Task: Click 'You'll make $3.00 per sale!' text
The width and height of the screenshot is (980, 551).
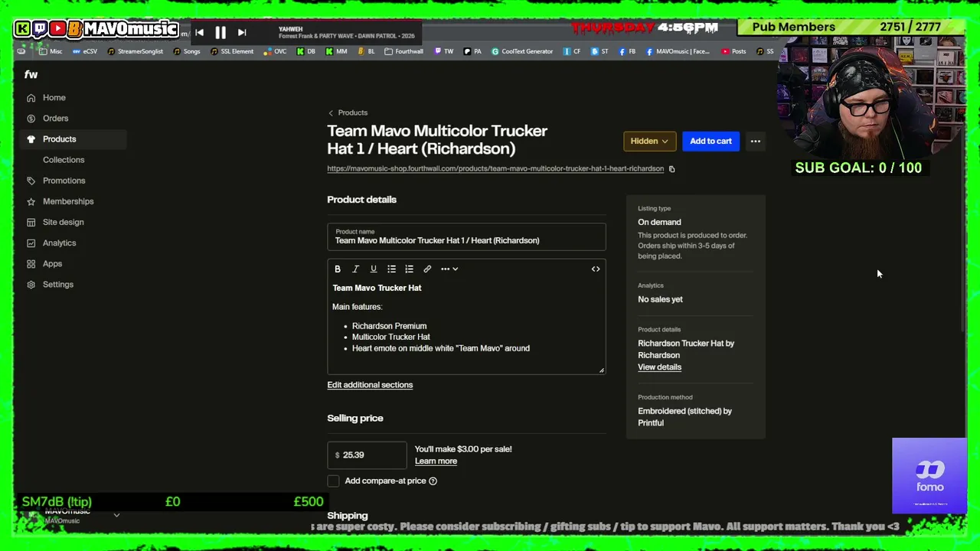Action: click(x=463, y=449)
